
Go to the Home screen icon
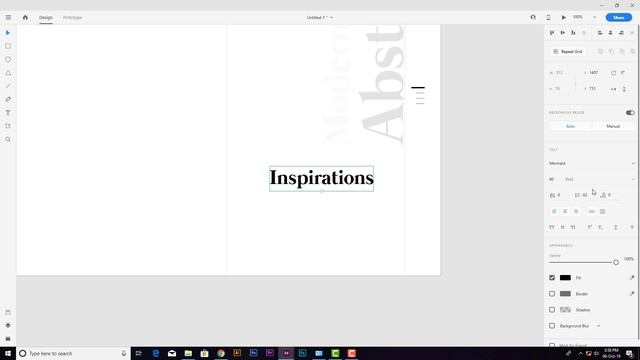(25, 18)
